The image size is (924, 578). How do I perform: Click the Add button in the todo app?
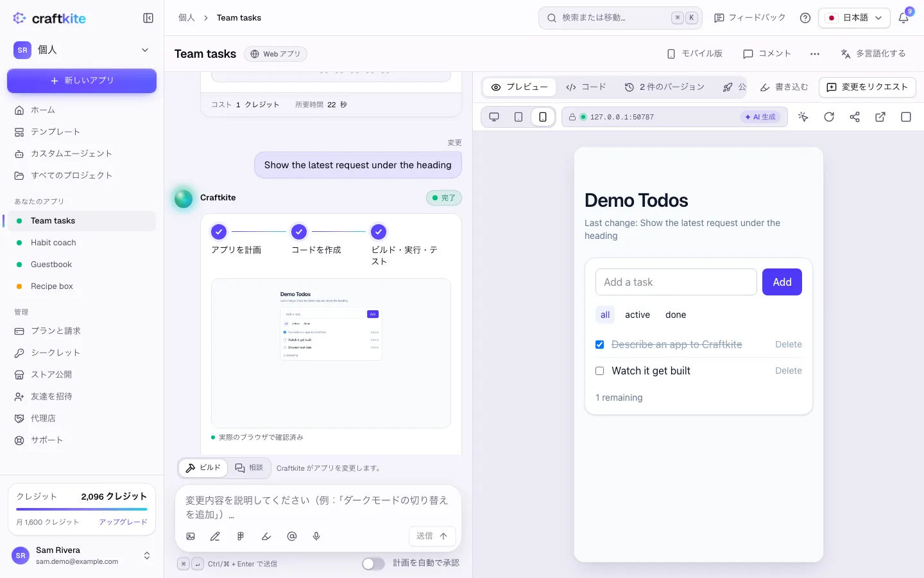coord(782,282)
